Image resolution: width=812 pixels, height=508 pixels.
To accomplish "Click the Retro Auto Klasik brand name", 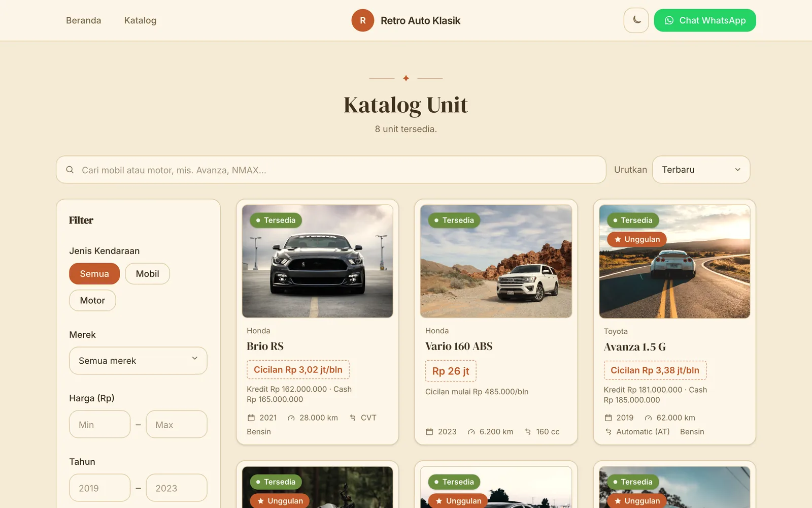I will click(x=420, y=20).
